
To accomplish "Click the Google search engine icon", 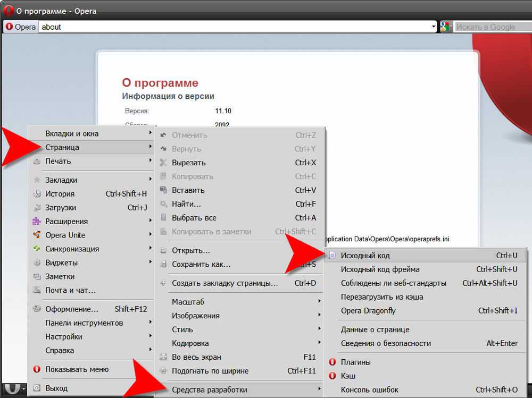I will coord(445,27).
